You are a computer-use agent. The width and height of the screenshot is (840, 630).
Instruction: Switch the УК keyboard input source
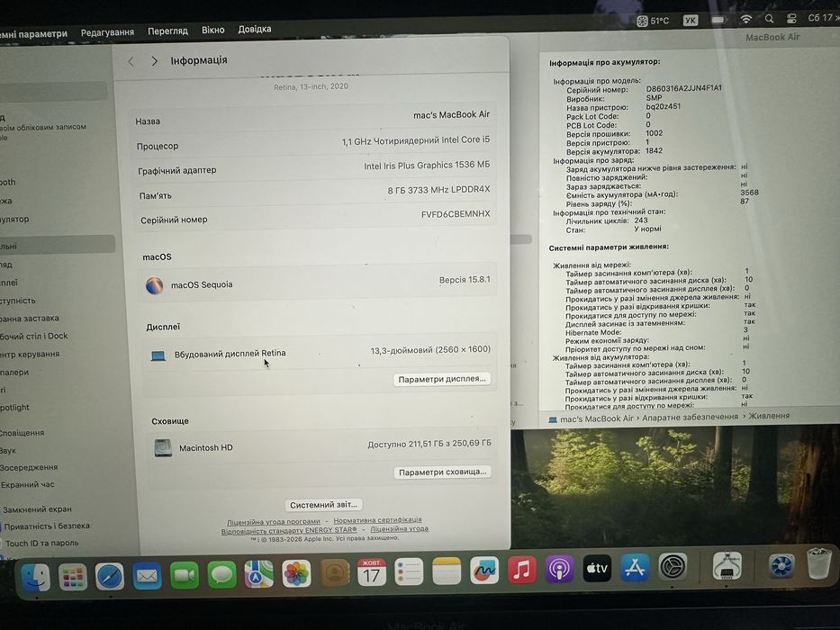(x=691, y=21)
